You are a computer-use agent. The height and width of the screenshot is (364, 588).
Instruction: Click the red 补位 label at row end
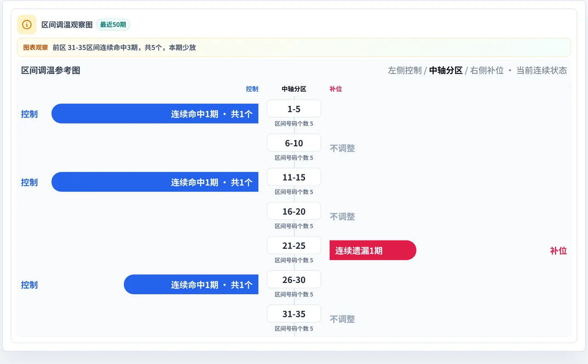coord(559,251)
